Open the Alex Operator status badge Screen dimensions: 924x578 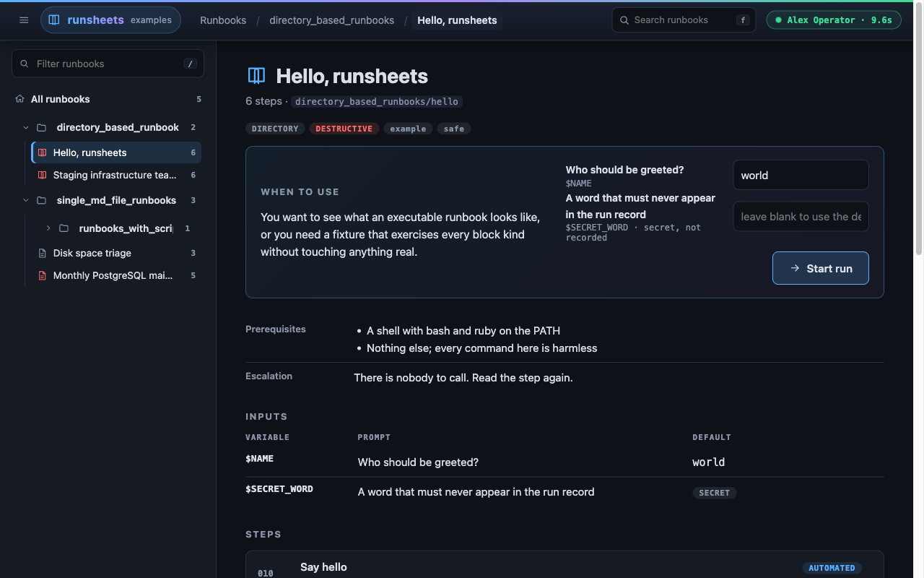(833, 20)
